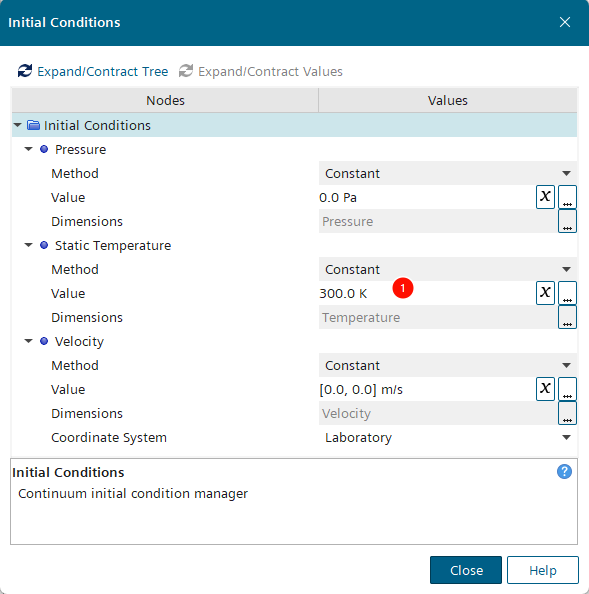589x594 pixels.
Task: Collapse the Pressure tree node
Action: [28, 149]
